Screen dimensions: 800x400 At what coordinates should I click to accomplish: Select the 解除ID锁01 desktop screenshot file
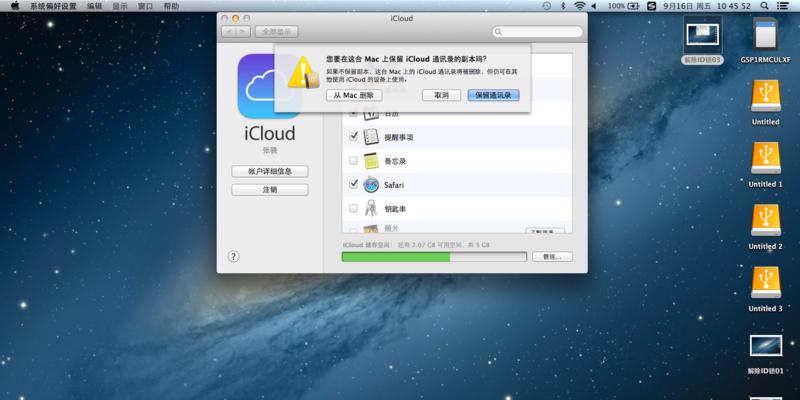765,354
